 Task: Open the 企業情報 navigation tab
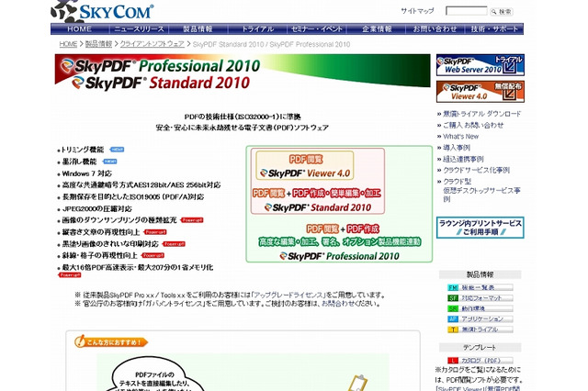376,28
